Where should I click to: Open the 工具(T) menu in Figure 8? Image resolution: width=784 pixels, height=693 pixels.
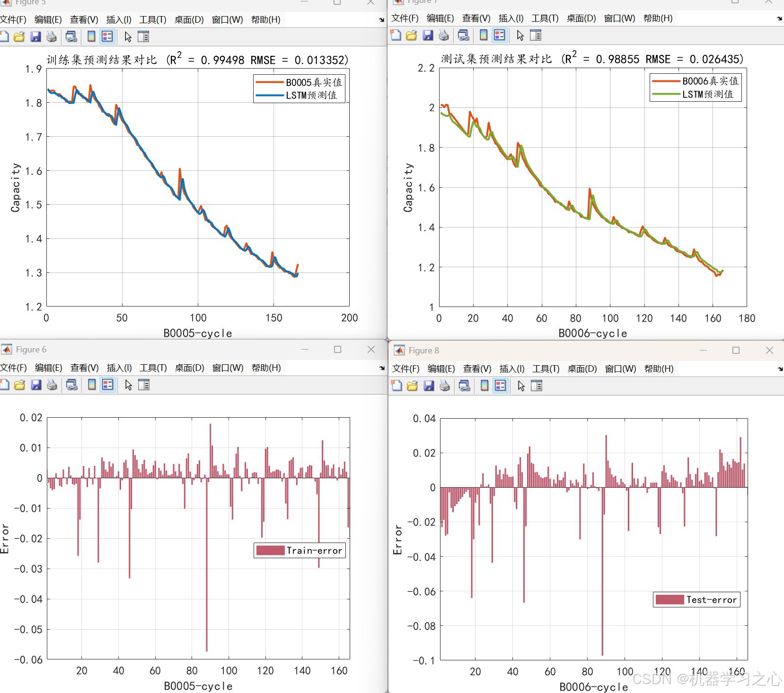tap(546, 369)
